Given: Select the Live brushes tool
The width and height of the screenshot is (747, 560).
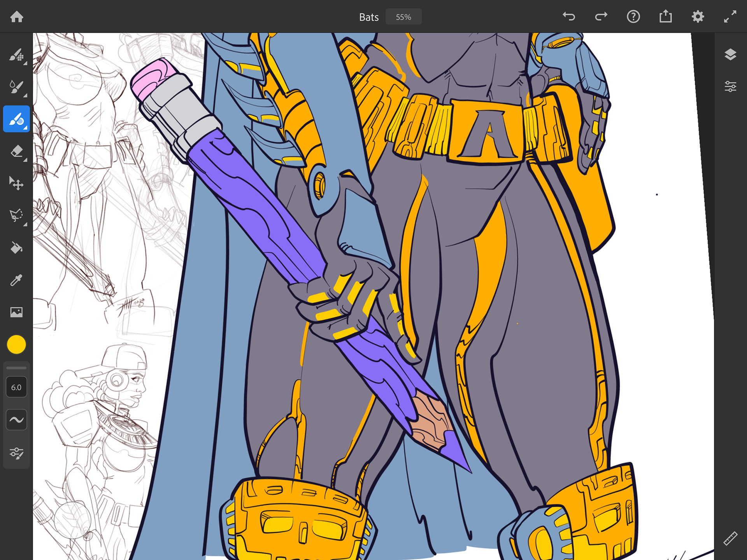Looking at the screenshot, I should (x=16, y=87).
